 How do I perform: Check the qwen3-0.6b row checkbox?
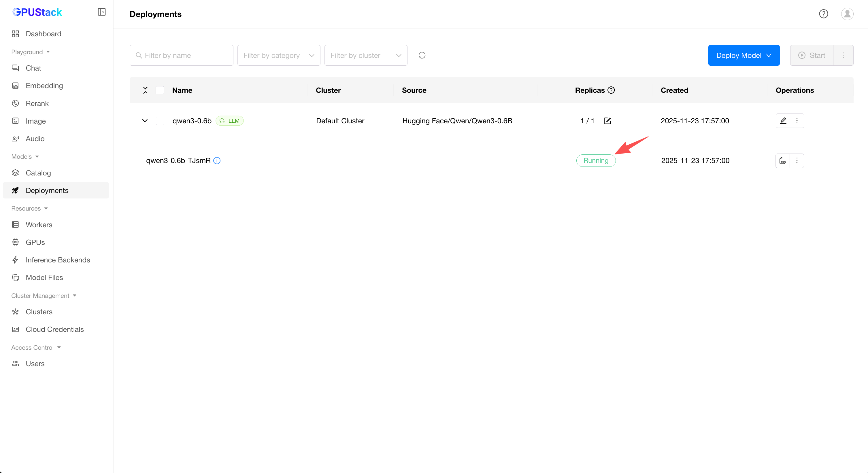pyautogui.click(x=160, y=121)
